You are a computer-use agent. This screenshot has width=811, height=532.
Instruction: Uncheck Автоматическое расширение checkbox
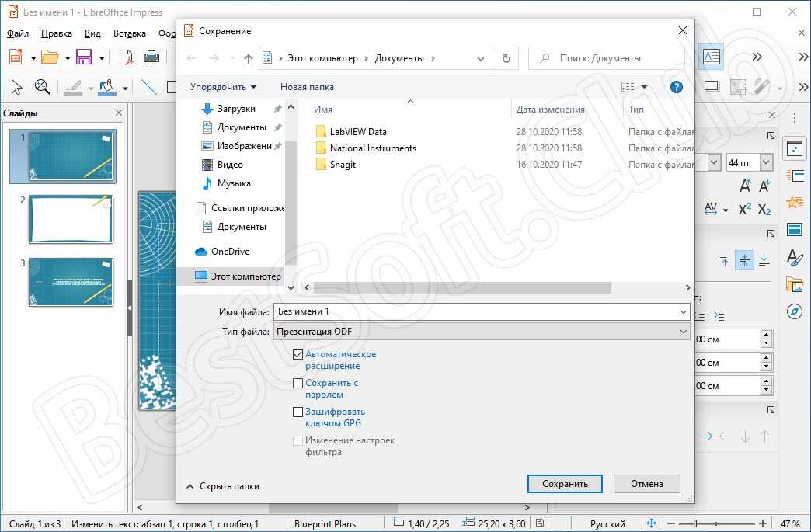click(x=298, y=354)
